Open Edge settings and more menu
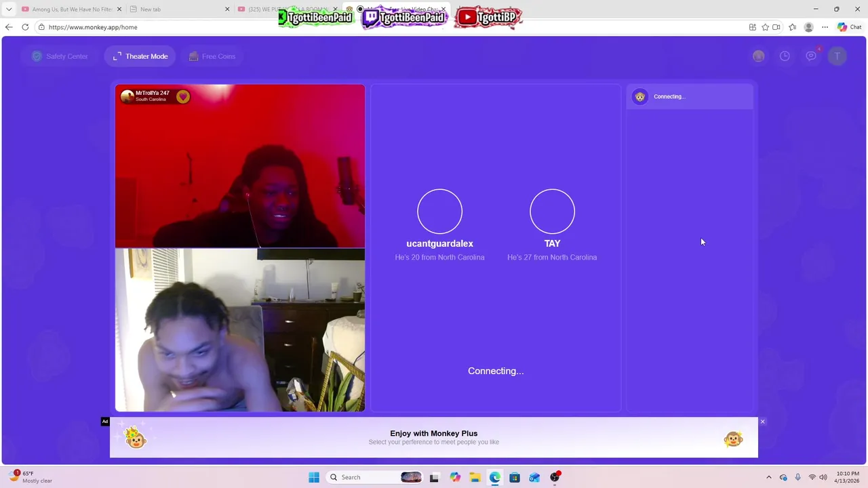The image size is (868, 488). 825,27
